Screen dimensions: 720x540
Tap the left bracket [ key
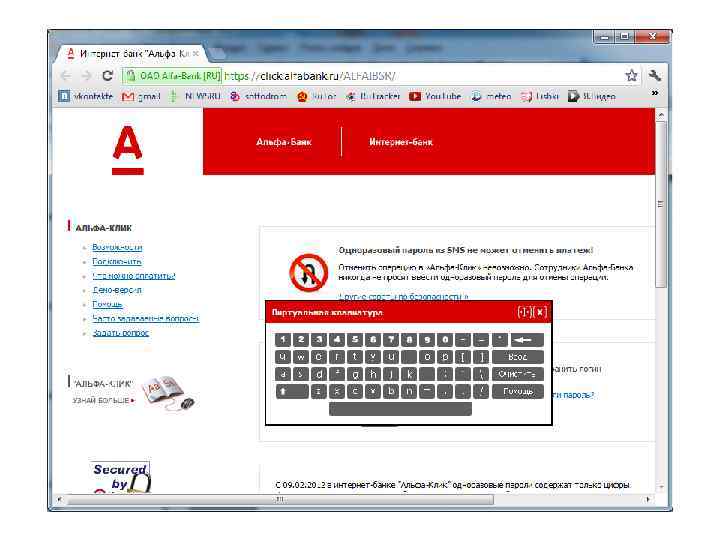(x=463, y=357)
